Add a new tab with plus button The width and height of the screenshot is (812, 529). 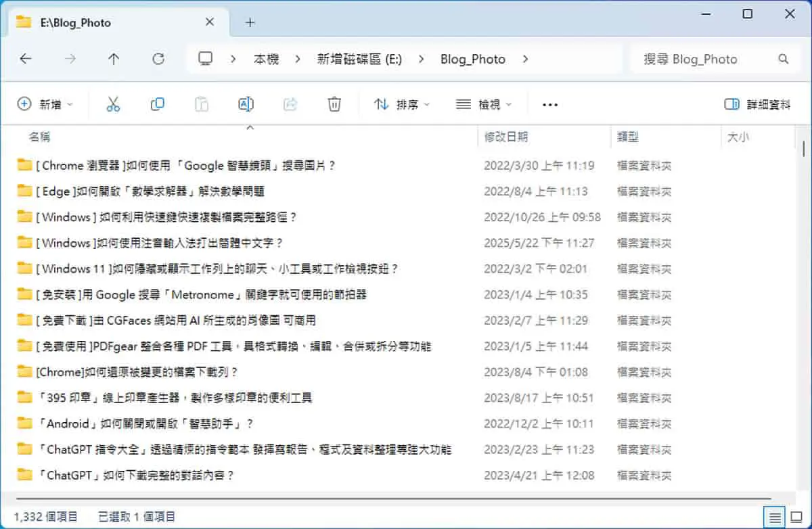click(x=250, y=22)
